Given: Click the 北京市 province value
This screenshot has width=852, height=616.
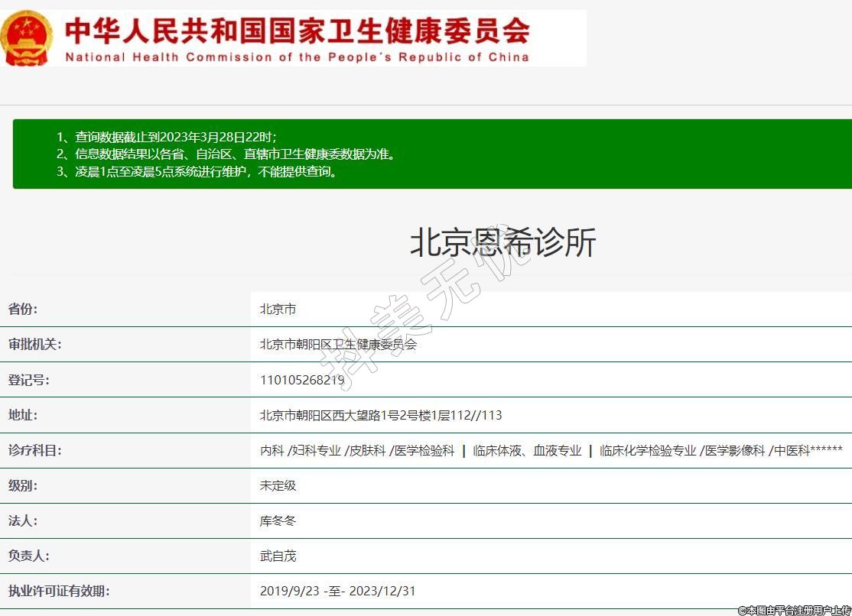Looking at the screenshot, I should pos(278,310).
